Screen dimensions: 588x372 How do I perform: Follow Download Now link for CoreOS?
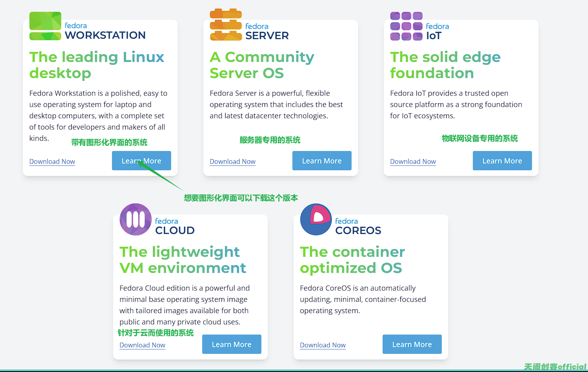323,345
